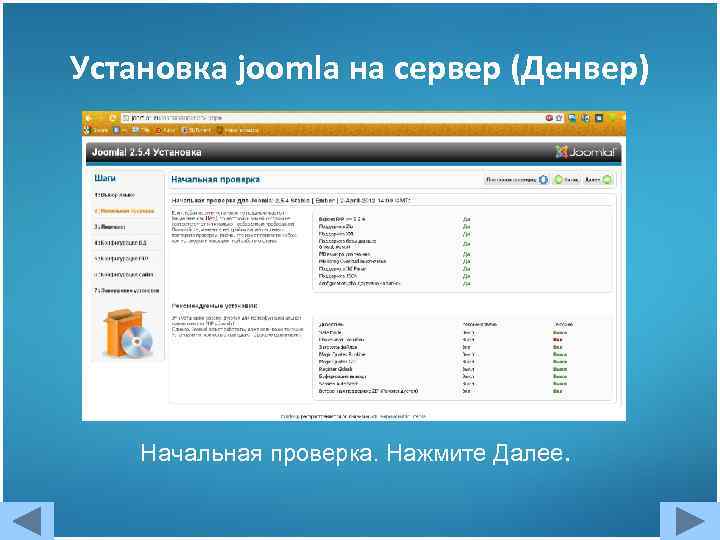Select step 3 license in Шаги list
The image size is (720, 540).
(110, 227)
